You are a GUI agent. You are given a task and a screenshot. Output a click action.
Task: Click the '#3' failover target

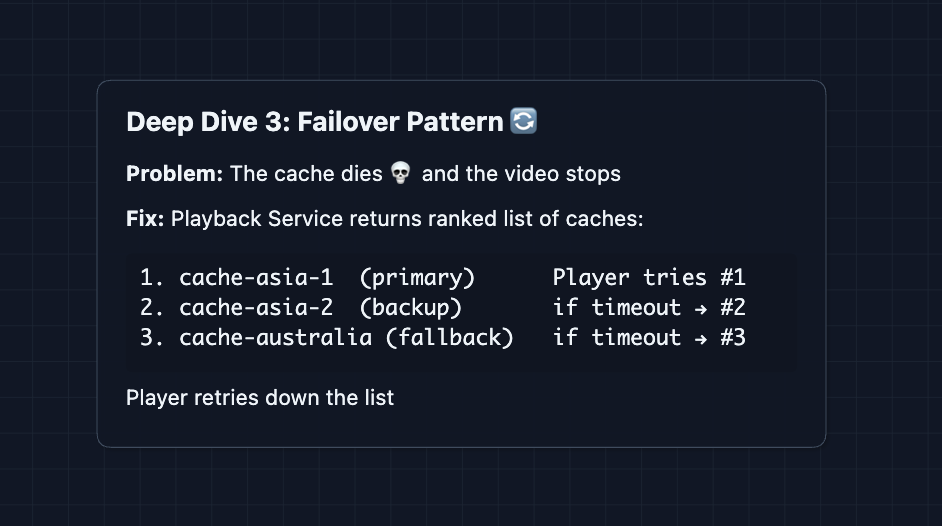point(732,338)
